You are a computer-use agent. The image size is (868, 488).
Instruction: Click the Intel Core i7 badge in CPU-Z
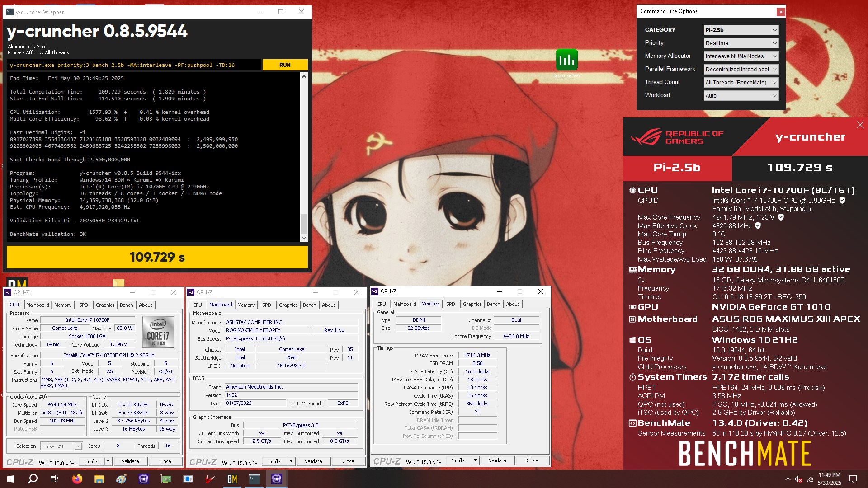158,332
